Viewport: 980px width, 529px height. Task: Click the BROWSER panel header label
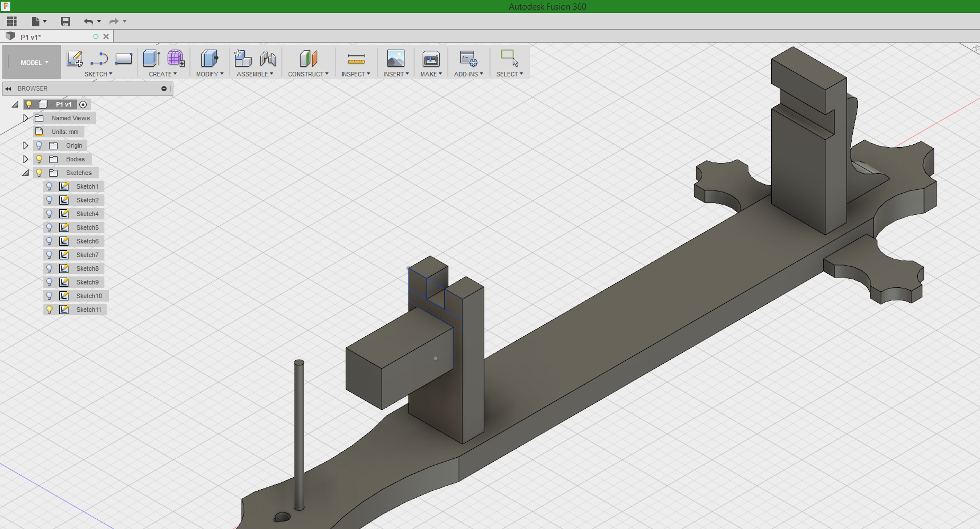point(33,88)
